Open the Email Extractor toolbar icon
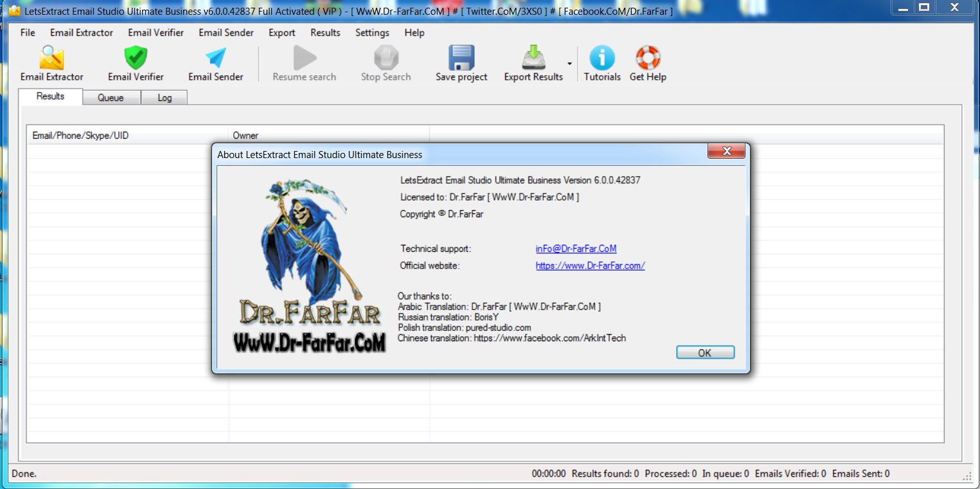The height and width of the screenshot is (489, 980). point(51,58)
